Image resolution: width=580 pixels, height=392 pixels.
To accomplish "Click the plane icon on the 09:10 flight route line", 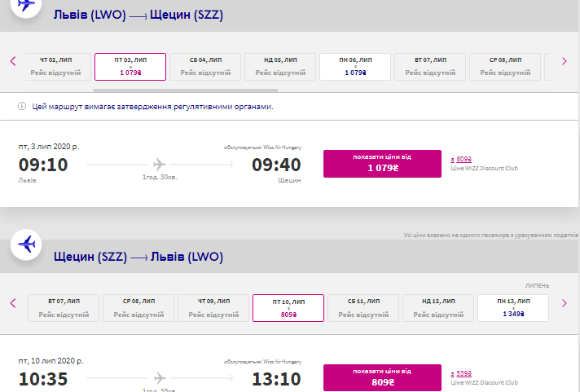I will pyautogui.click(x=160, y=164).
